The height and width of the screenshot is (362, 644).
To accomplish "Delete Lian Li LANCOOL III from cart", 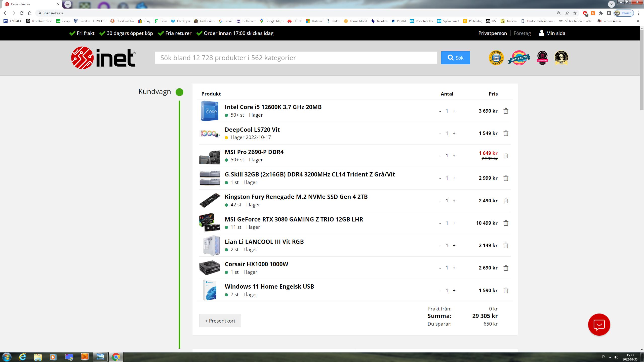I will (506, 245).
